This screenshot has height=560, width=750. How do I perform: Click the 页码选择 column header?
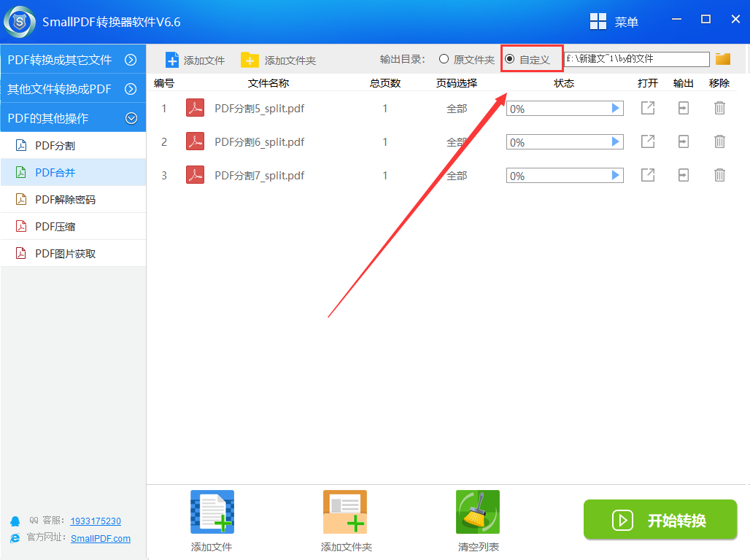coord(457,83)
